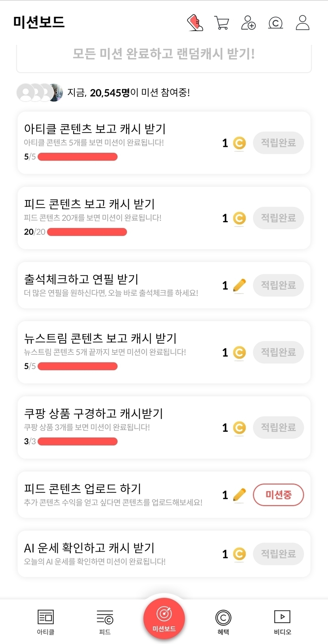Open the 혜택 tab
This screenshot has width=328, height=644.
pos(223,622)
